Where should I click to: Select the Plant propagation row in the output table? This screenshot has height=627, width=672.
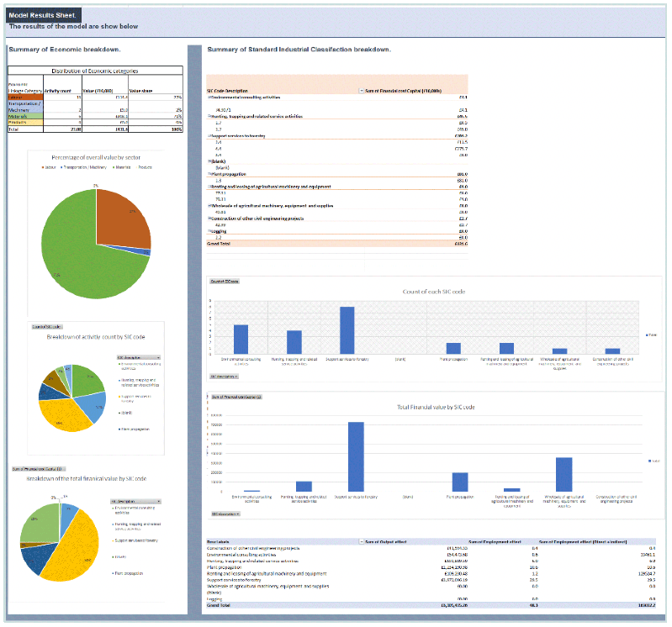[x=431, y=567]
